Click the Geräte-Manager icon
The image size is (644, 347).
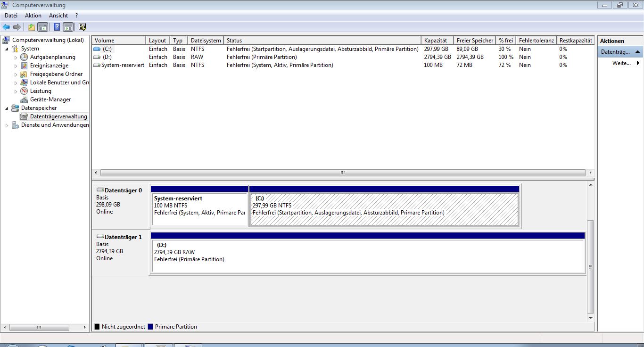click(x=24, y=99)
